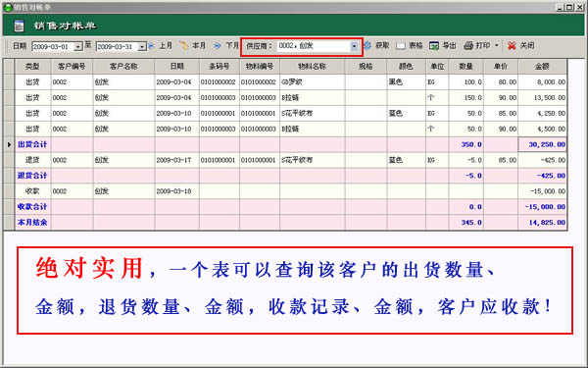Click the row selector arrow beside 出货合计
This screenshot has height=368, width=588.
9,144
